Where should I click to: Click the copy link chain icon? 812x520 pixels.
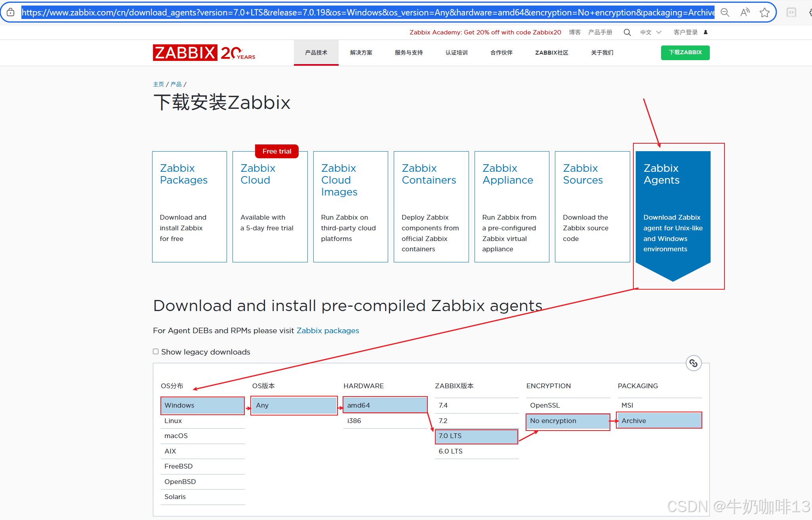(693, 363)
